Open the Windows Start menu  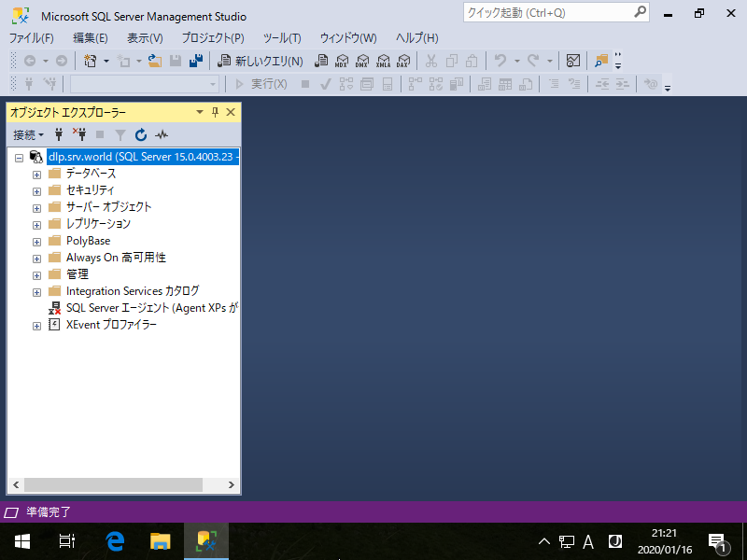click(x=22, y=541)
